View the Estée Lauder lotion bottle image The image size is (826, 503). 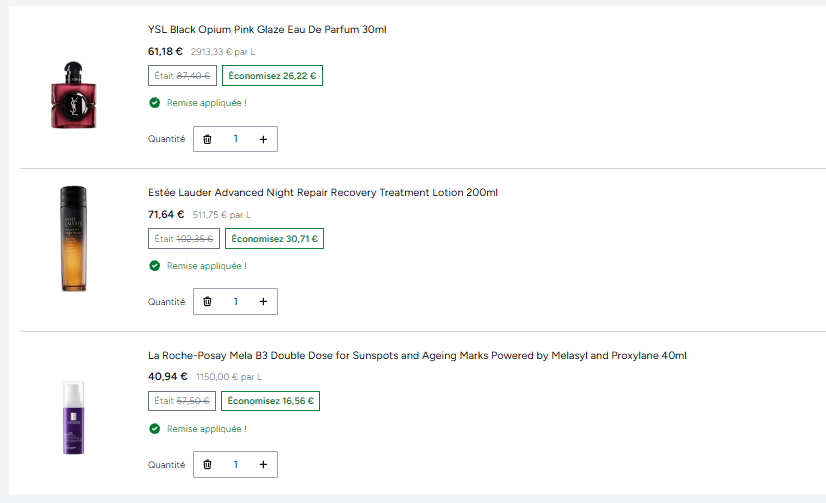click(x=73, y=238)
